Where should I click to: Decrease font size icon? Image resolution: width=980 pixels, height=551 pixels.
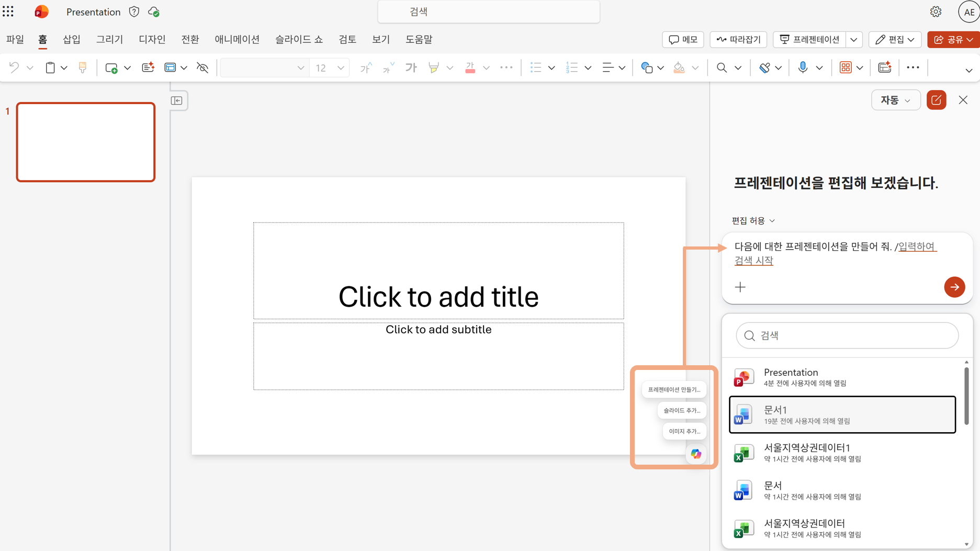coord(388,68)
